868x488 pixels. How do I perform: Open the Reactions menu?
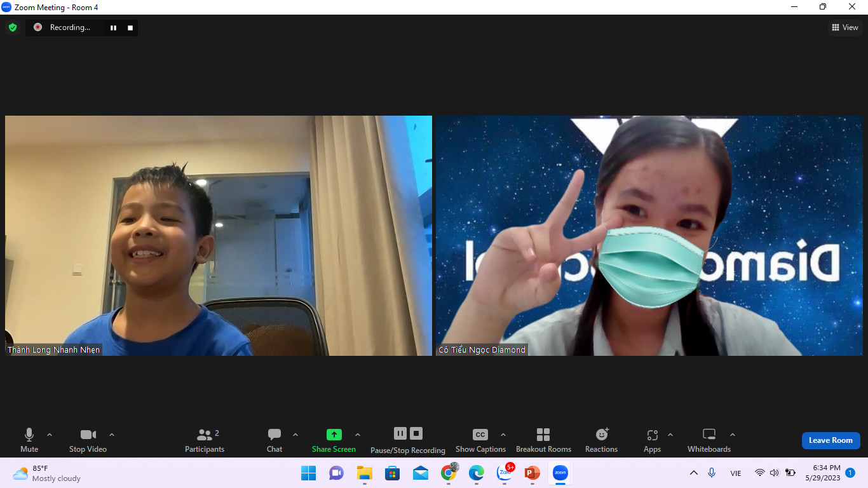pyautogui.click(x=601, y=440)
